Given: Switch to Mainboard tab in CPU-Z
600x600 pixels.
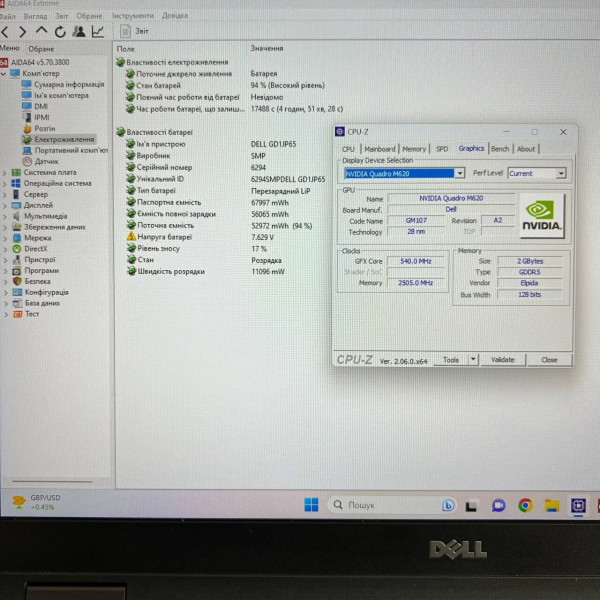Looking at the screenshot, I should (x=380, y=149).
